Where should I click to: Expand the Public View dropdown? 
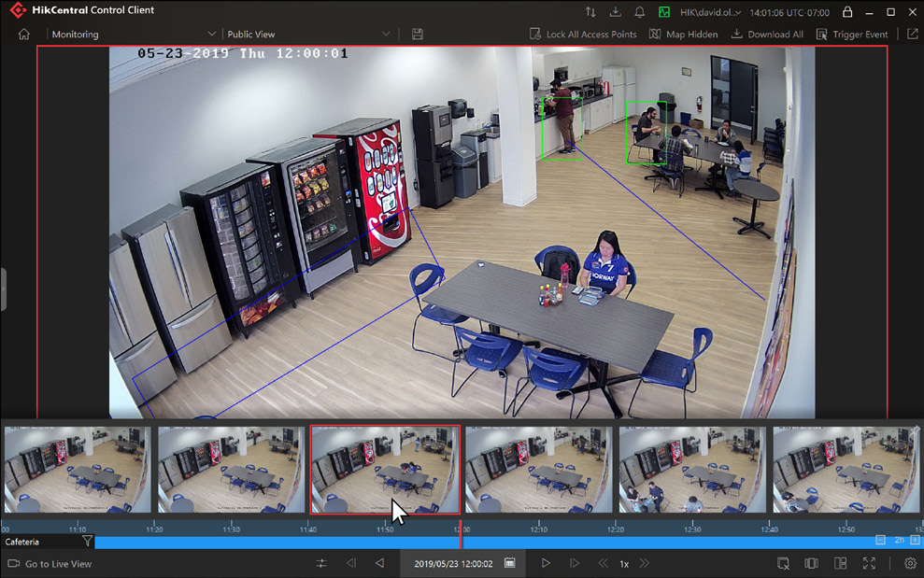(386, 35)
